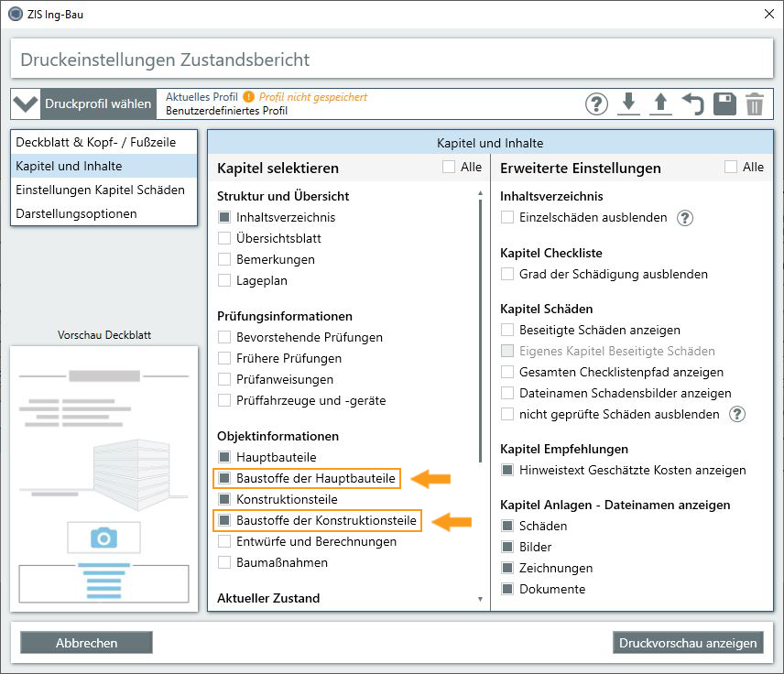Enable the Übersichtsblatt checkbox
784x674 pixels.
(x=224, y=239)
